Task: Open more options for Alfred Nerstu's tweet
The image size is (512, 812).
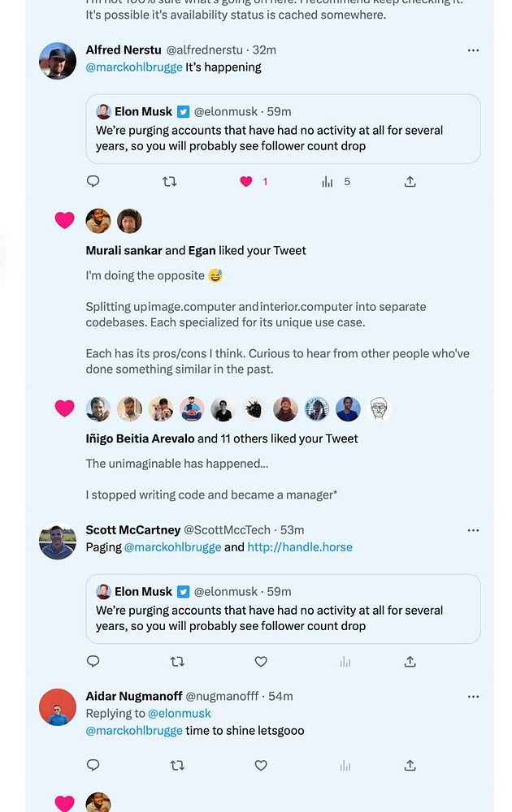Action: [473, 50]
